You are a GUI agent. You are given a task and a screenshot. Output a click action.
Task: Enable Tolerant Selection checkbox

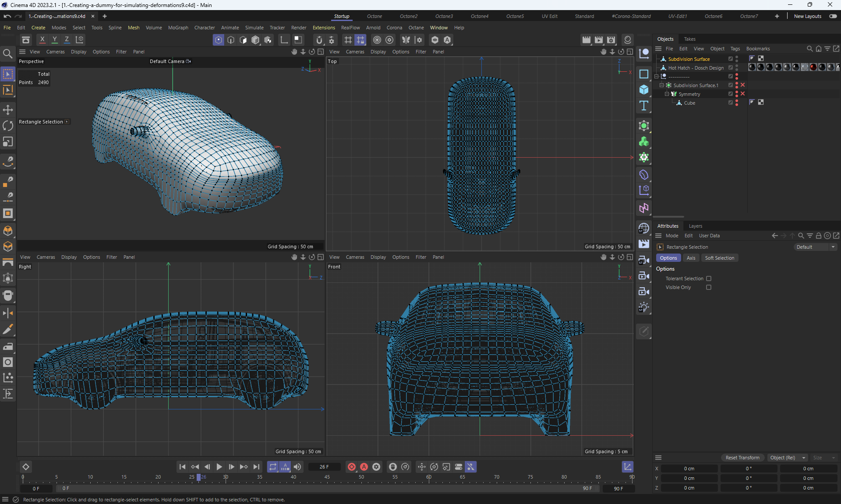click(x=708, y=278)
